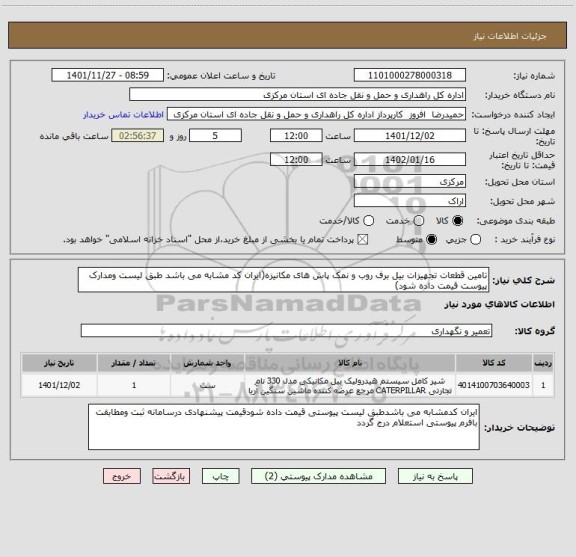
Task: Click the price validity date 1402/01/16 field
Action: 410,159
